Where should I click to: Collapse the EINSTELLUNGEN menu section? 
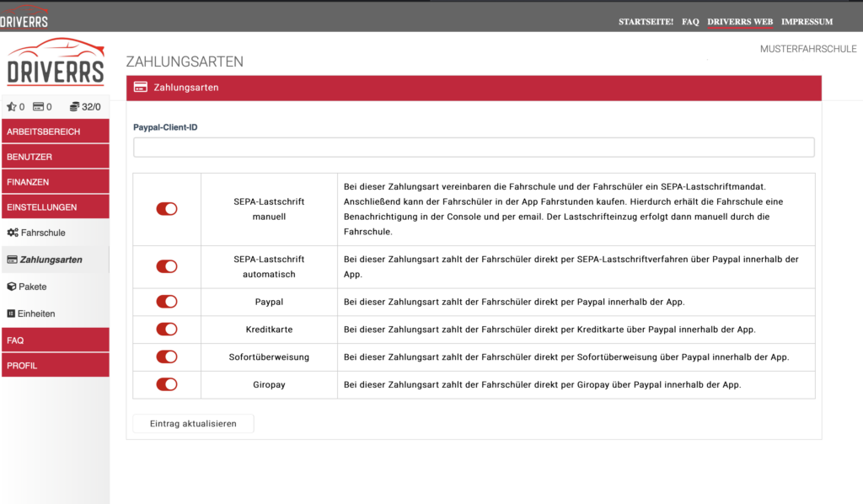pyautogui.click(x=56, y=207)
